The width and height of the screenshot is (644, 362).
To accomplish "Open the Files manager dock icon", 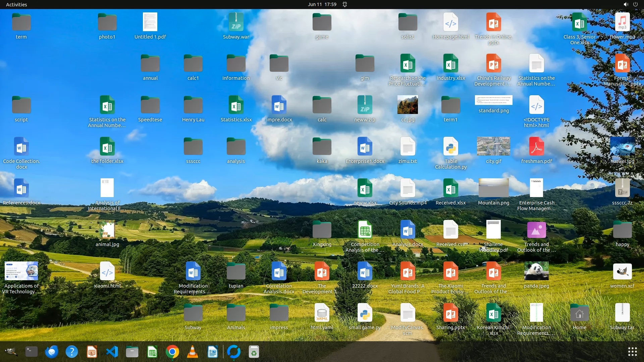I will (132, 352).
